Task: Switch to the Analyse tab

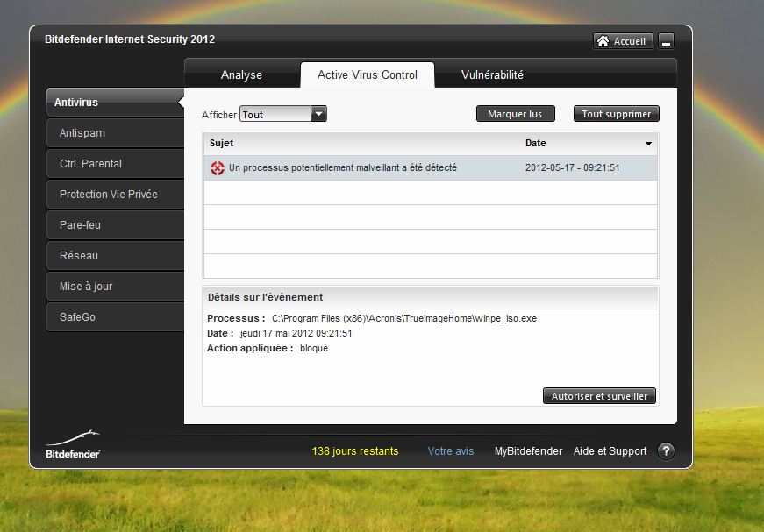Action: pos(241,75)
